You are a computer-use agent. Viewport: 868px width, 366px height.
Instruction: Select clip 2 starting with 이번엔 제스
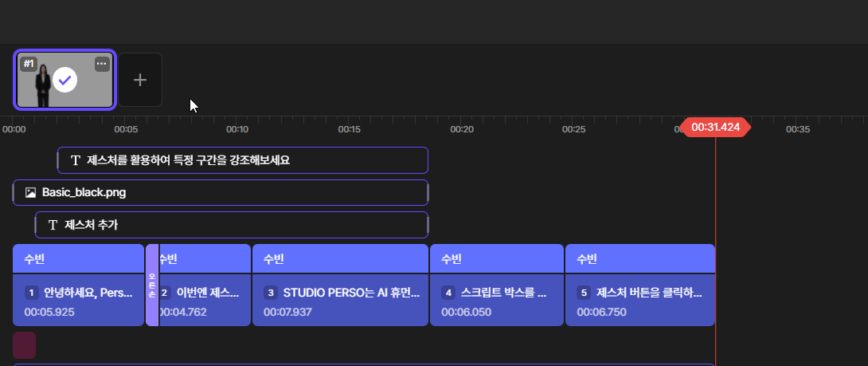pyautogui.click(x=205, y=301)
